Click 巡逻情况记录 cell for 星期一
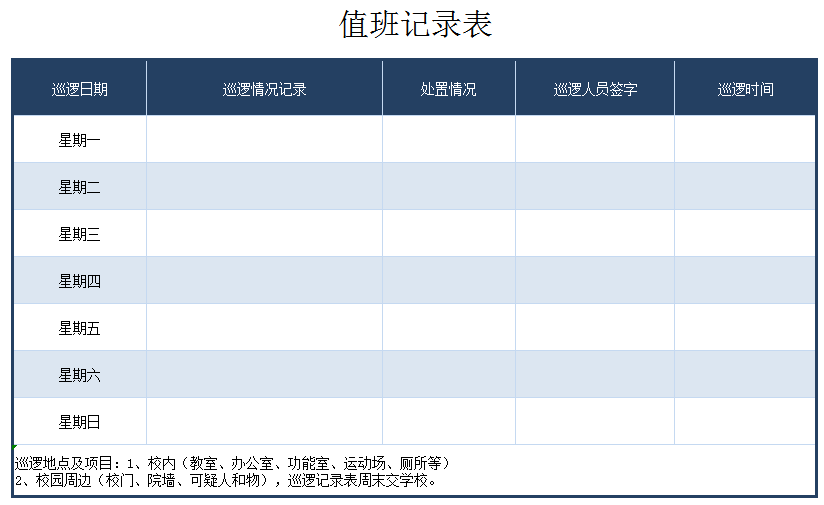Image resolution: width=824 pixels, height=505 pixels. click(264, 140)
